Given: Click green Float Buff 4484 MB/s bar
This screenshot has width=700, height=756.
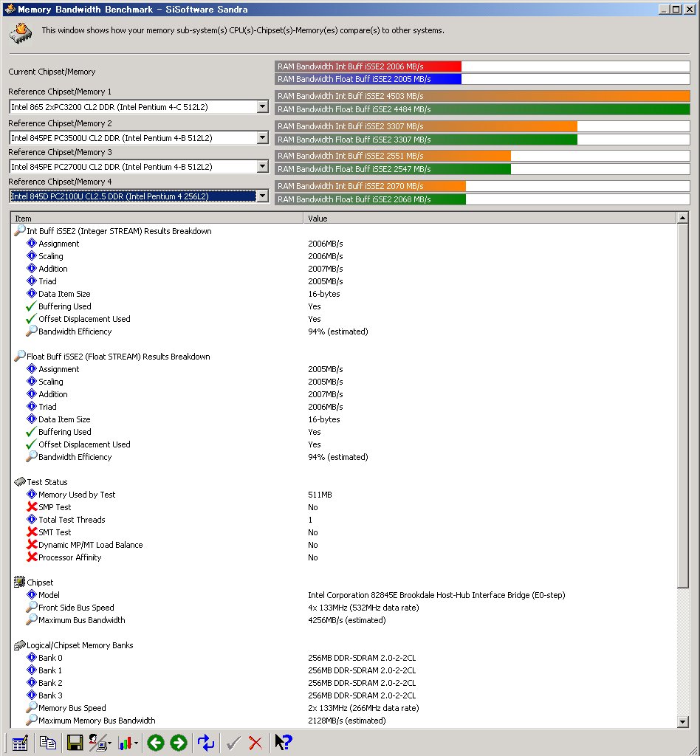Looking at the screenshot, I should click(482, 109).
